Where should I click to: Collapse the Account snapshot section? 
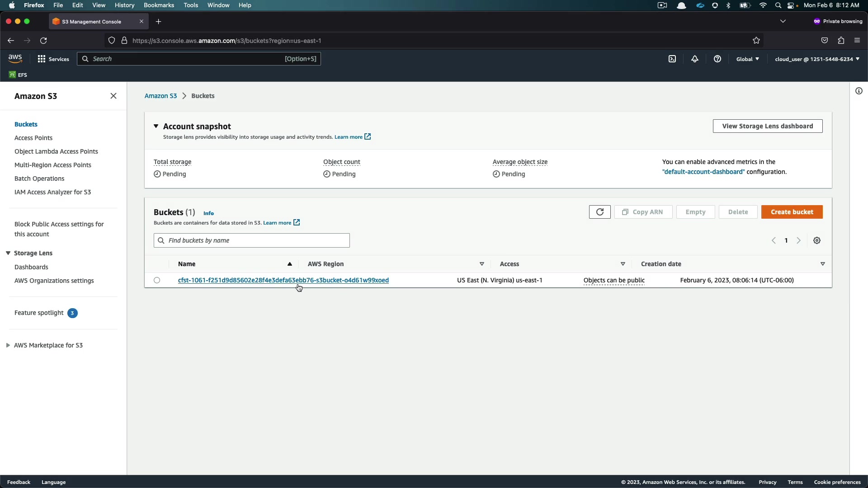(156, 126)
